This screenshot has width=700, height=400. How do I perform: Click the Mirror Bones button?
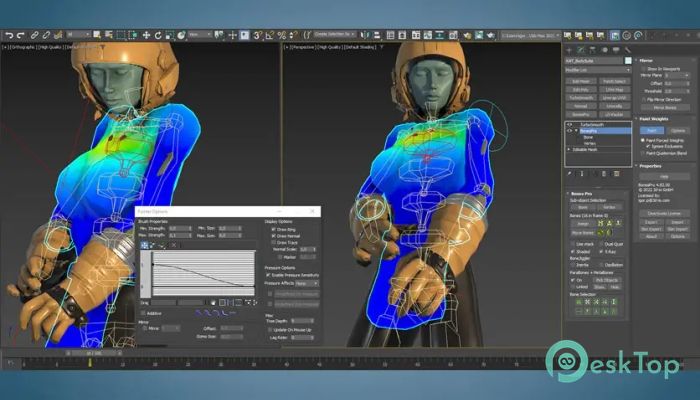(x=665, y=108)
